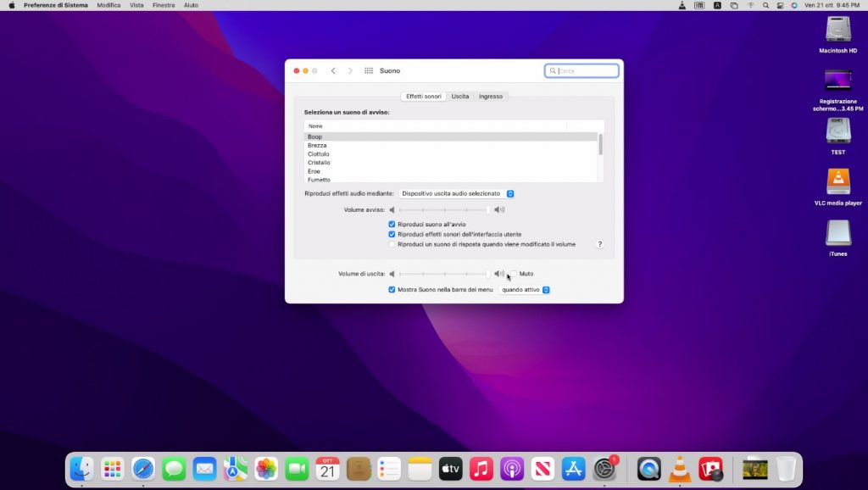The image size is (868, 490).
Task: Select the Cristallo alert sound
Action: click(319, 163)
